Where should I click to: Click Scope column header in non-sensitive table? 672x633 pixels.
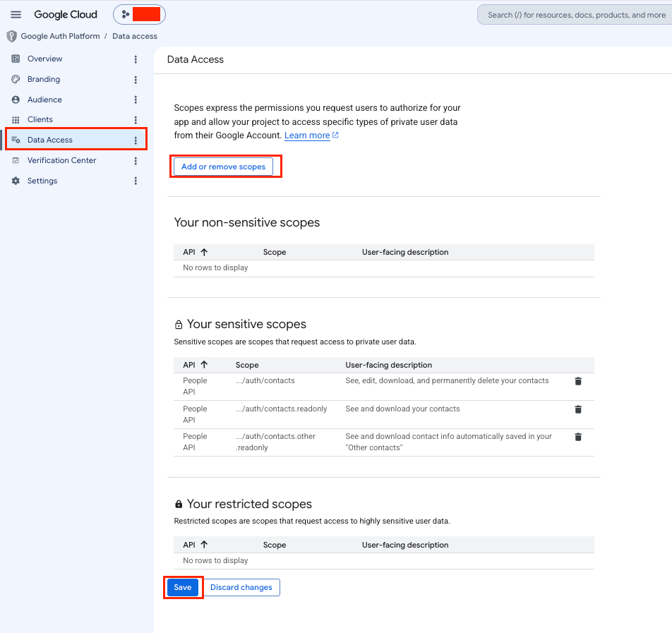(x=275, y=252)
